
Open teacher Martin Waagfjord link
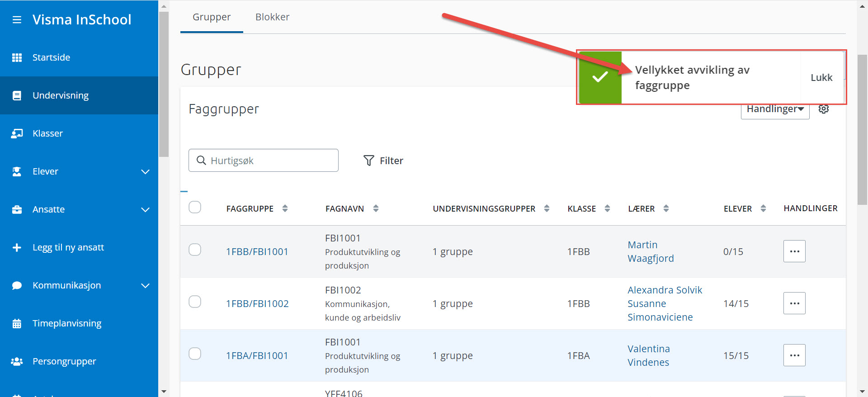click(x=651, y=251)
